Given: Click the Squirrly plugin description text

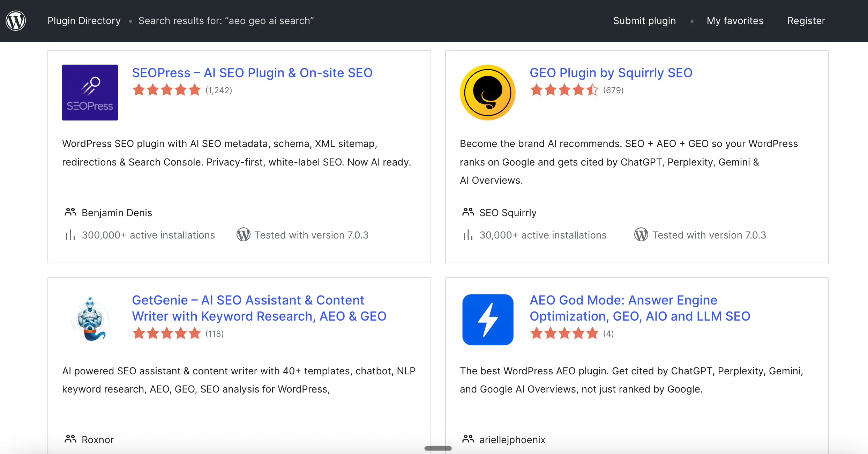Looking at the screenshot, I should tap(629, 162).
